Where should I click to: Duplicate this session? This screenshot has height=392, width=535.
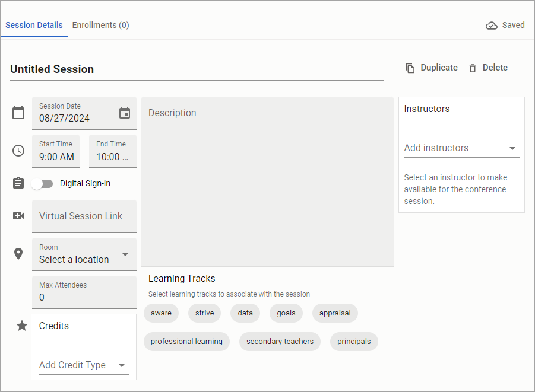coord(432,68)
